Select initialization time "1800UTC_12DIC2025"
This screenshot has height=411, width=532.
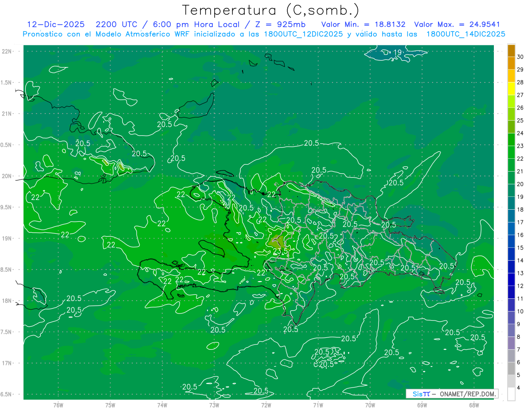(x=301, y=34)
